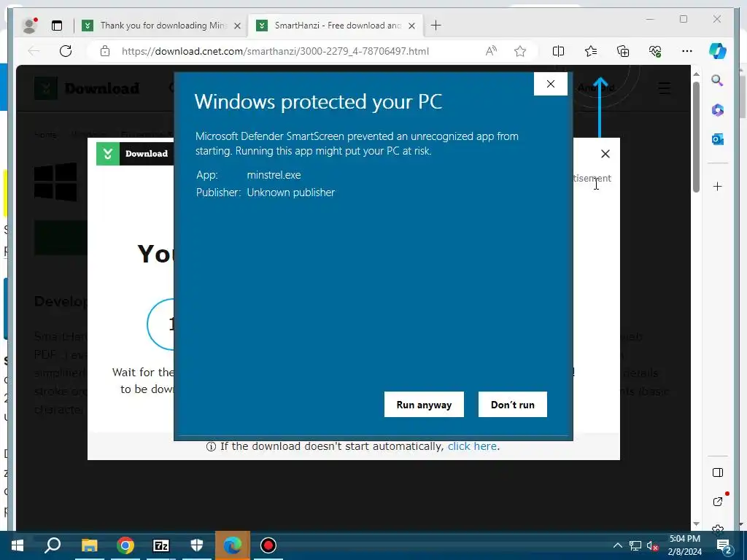
Task: Close the SmartHanzi tab
Action: click(x=412, y=26)
